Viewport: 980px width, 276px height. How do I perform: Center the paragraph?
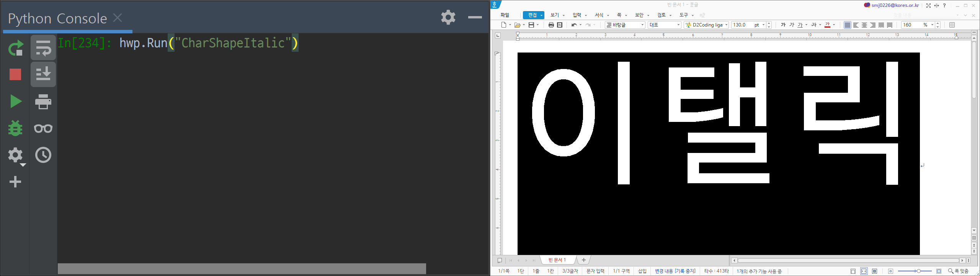[864, 25]
